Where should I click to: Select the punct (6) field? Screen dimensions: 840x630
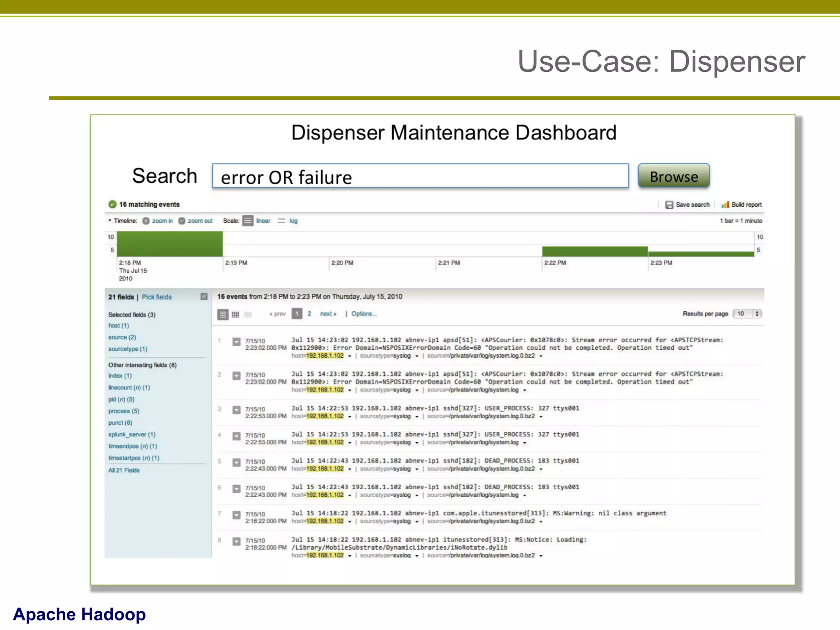(x=120, y=423)
